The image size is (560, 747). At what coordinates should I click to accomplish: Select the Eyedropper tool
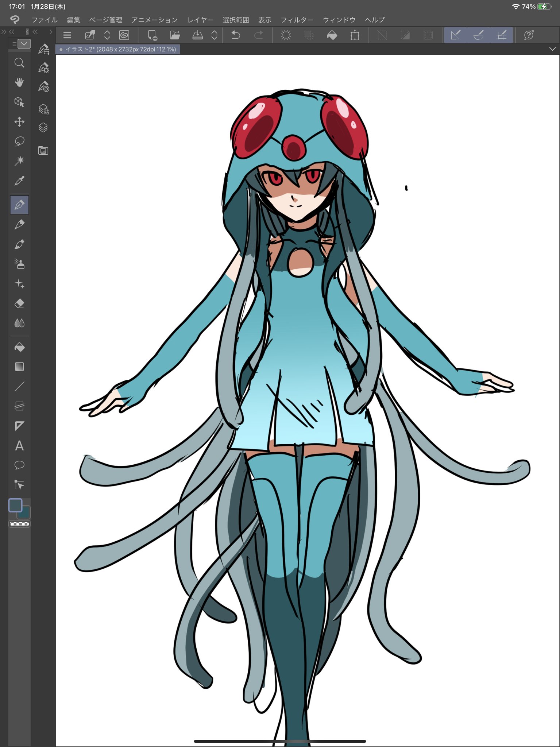pyautogui.click(x=19, y=181)
